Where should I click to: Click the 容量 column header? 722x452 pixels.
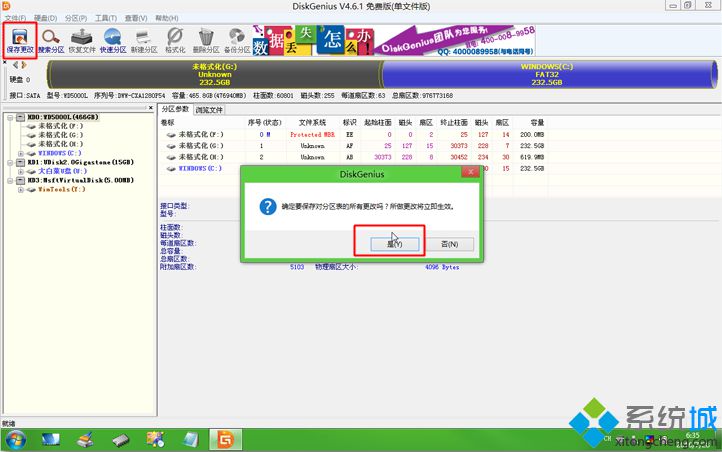click(x=537, y=122)
